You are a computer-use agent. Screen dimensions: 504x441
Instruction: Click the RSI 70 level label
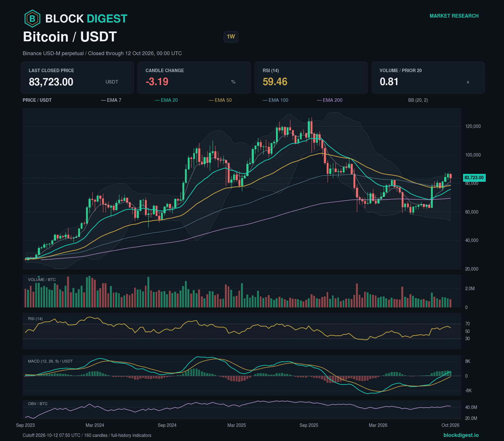(x=467, y=324)
